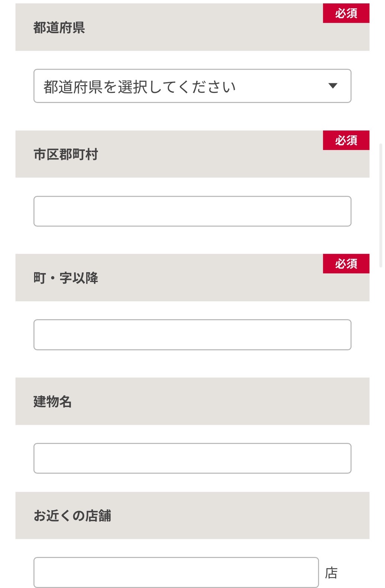
Task: Focus the お近くの店舗 store input field
Action: click(177, 572)
